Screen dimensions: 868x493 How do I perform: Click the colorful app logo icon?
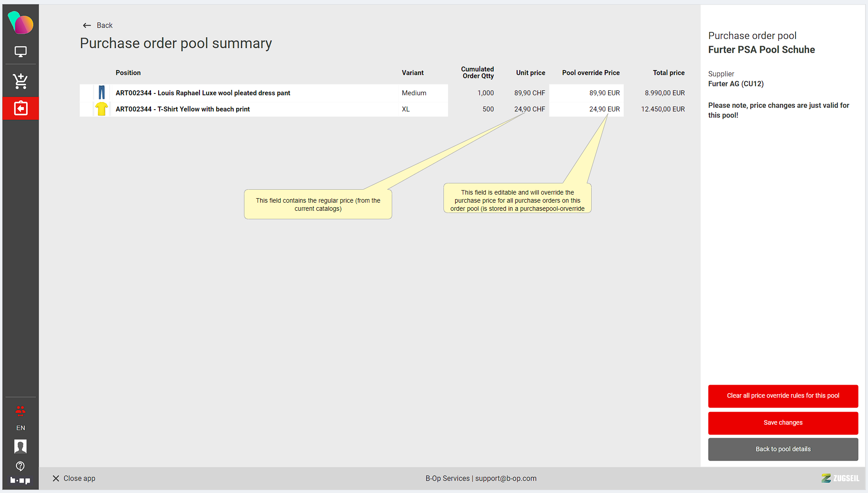coord(21,23)
